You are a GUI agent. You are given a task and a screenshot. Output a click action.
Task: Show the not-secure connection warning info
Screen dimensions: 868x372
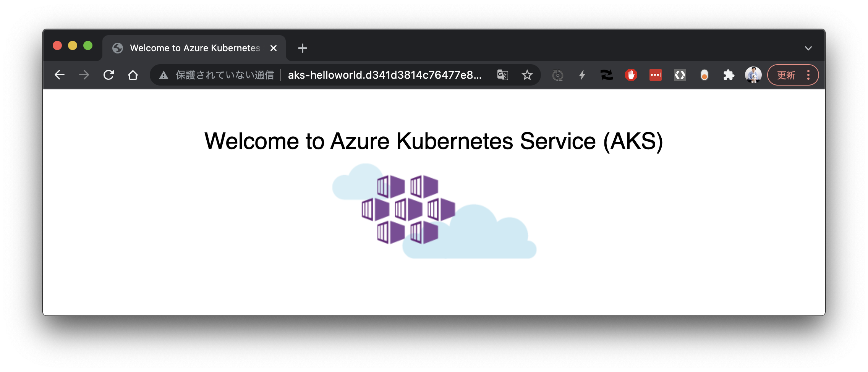[217, 75]
